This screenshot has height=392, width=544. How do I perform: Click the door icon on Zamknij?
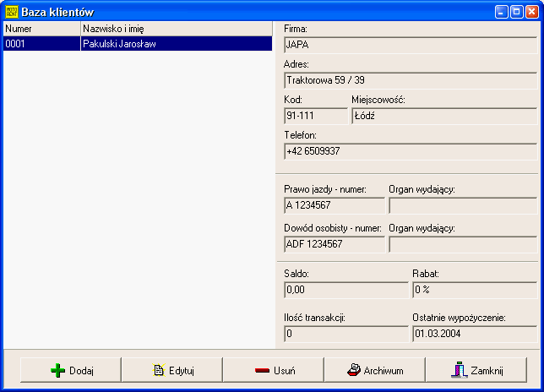pos(459,370)
